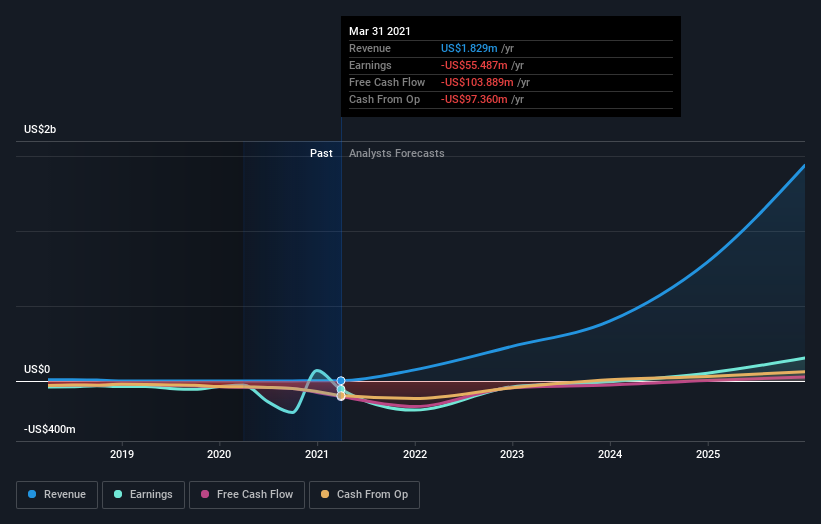Image resolution: width=821 pixels, height=524 pixels.
Task: Select the 2022 x-axis label
Action: click(415, 454)
